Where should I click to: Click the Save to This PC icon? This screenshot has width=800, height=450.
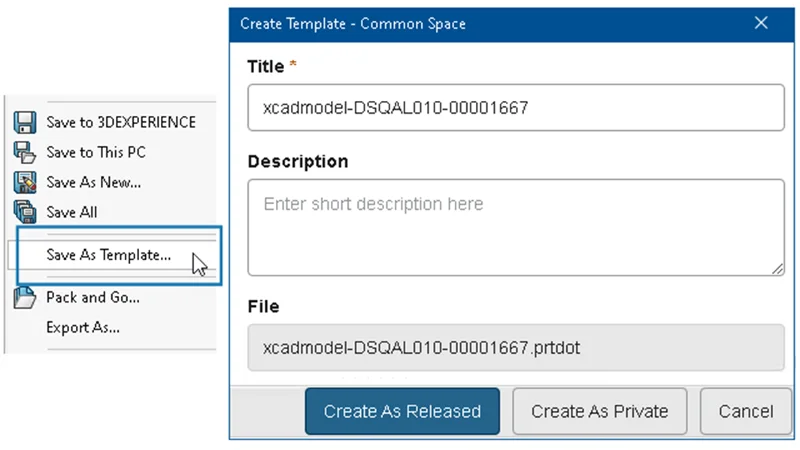[25, 152]
